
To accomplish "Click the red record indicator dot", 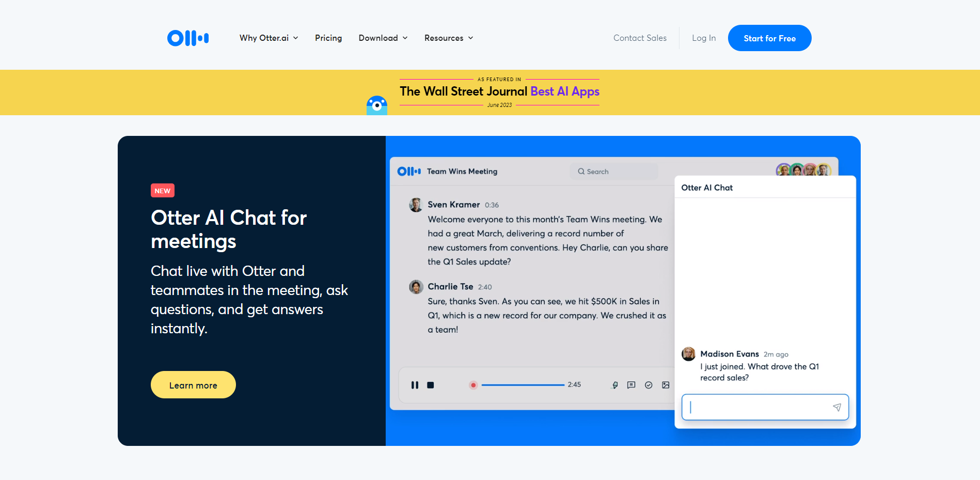I will tap(473, 385).
